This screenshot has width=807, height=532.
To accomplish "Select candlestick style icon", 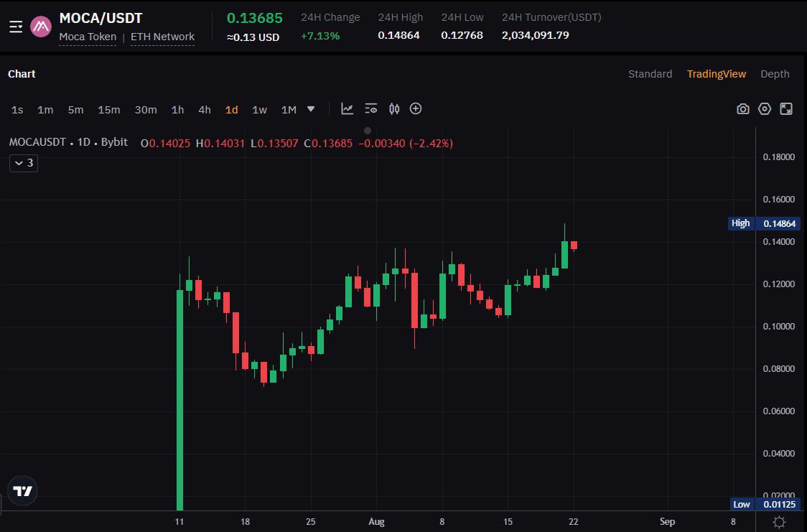I will pos(394,109).
